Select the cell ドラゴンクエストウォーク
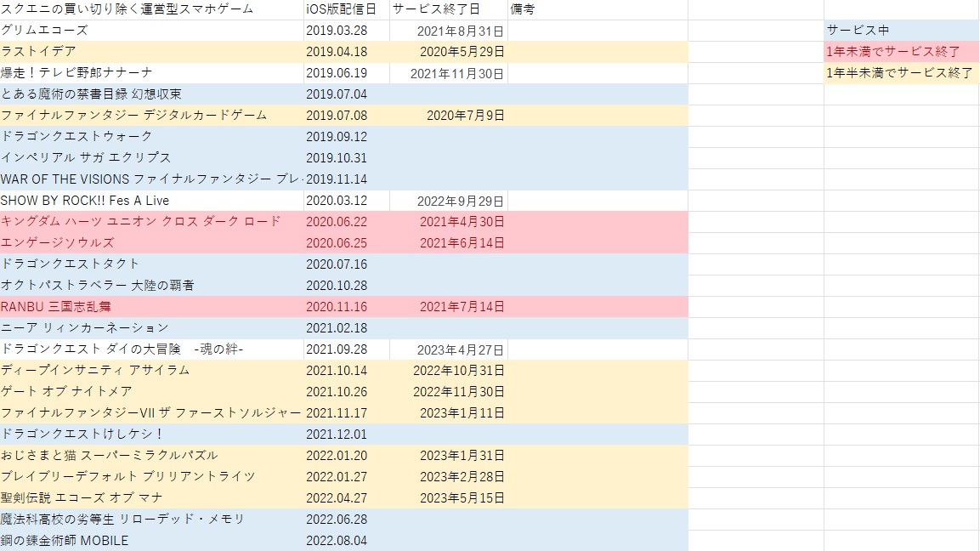This screenshot has width=980, height=551. tap(152, 137)
